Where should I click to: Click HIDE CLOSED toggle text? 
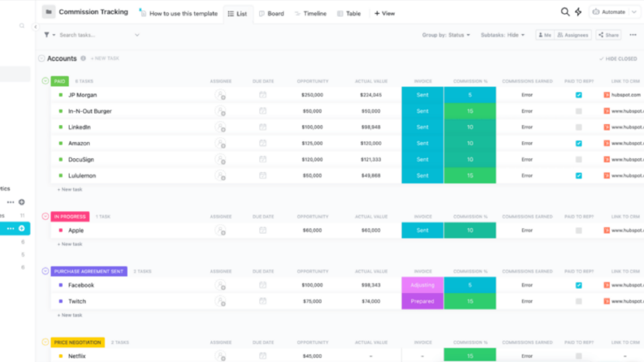click(x=618, y=58)
